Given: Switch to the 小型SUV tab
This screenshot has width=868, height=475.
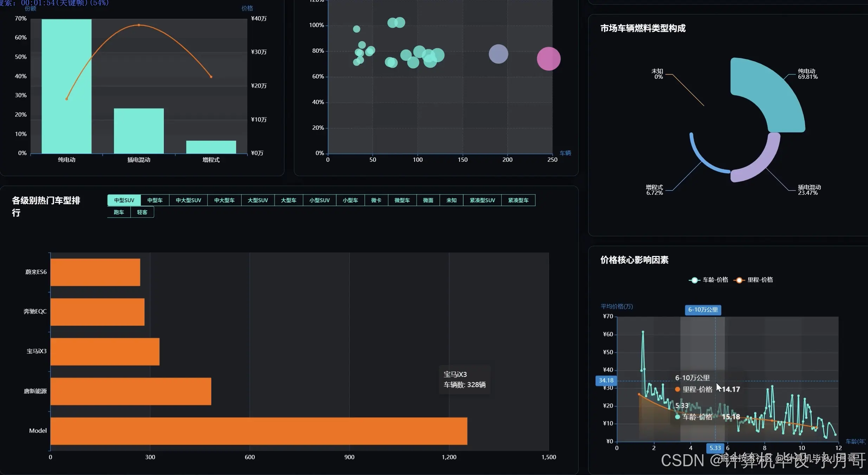Looking at the screenshot, I should 319,200.
